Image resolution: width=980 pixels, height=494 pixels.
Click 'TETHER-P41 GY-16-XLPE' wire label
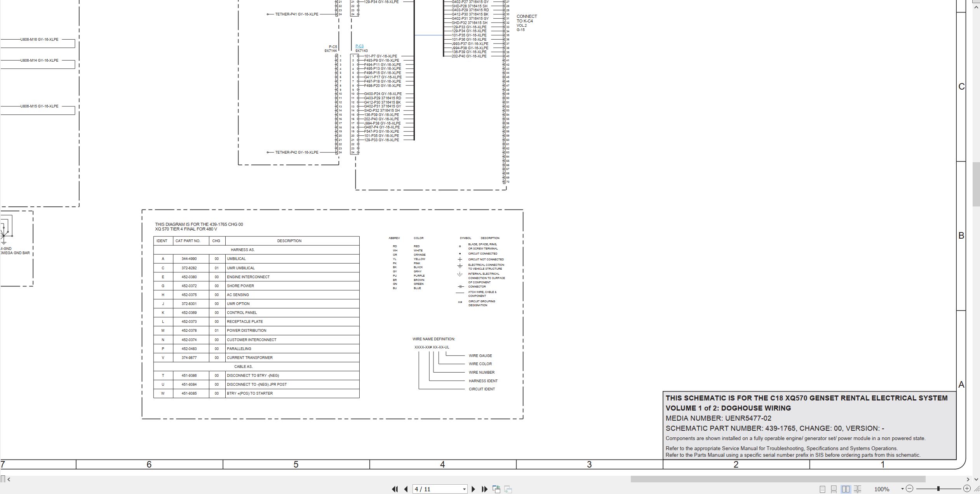click(x=297, y=14)
